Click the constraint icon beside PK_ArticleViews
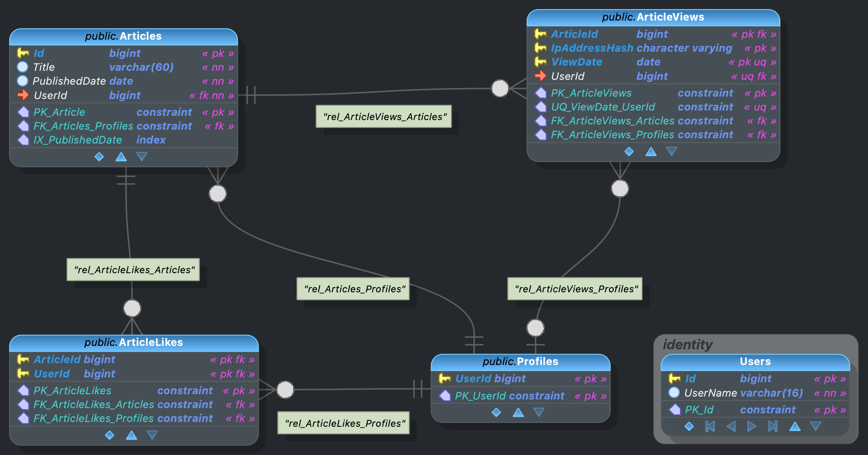868x455 pixels. click(541, 93)
